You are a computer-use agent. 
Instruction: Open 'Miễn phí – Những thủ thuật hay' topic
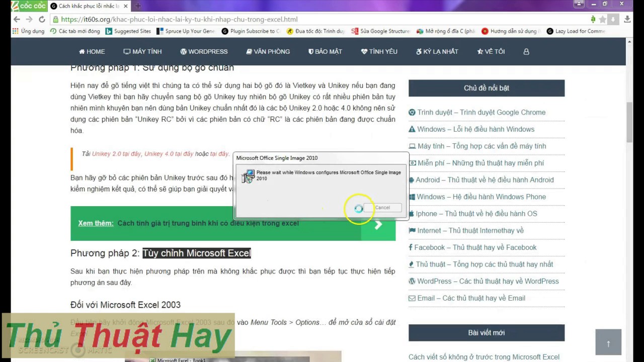tap(476, 163)
